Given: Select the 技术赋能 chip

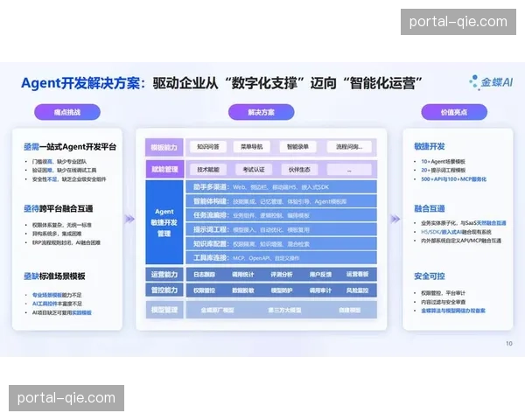Looking at the screenshot, I should (208, 170).
